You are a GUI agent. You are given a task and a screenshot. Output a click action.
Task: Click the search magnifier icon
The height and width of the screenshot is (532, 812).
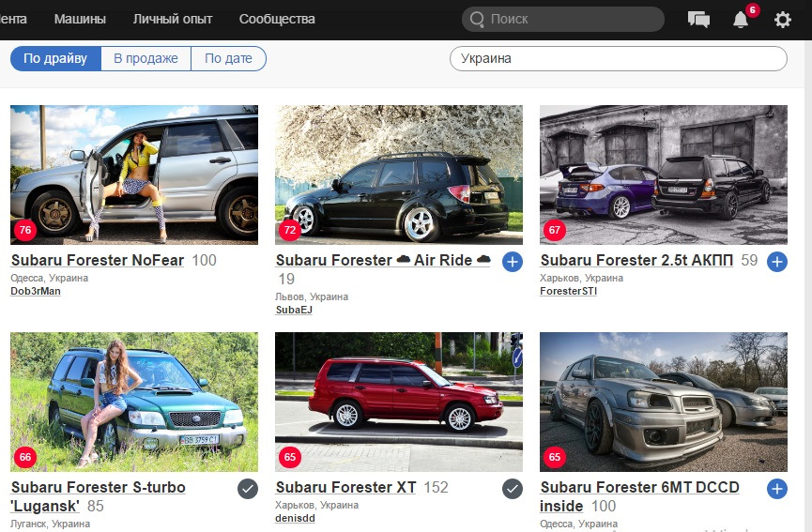[x=477, y=19]
